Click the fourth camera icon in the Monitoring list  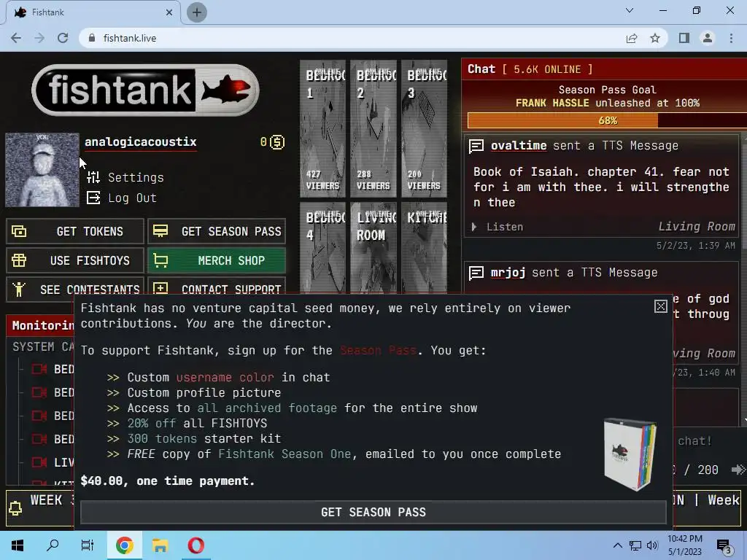coord(39,439)
